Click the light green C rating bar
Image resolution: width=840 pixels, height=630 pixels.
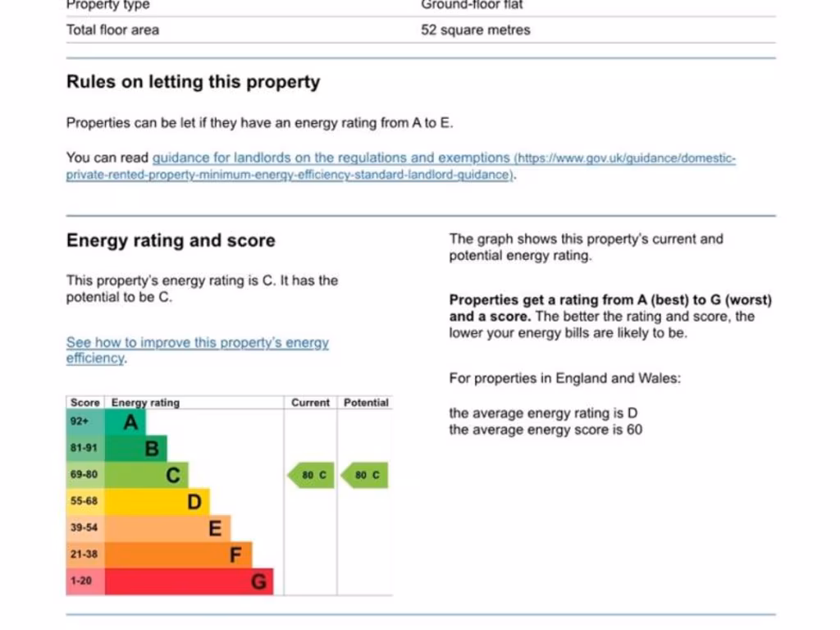click(x=148, y=475)
